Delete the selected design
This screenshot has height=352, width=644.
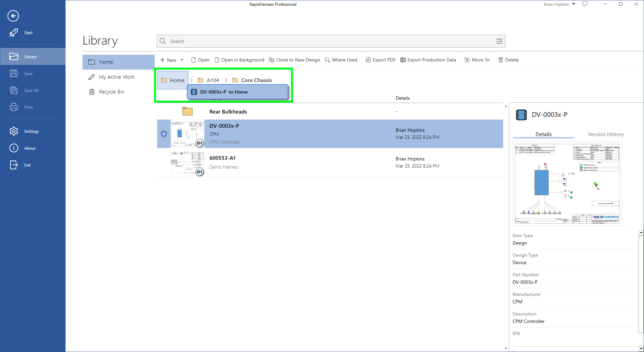[509, 60]
